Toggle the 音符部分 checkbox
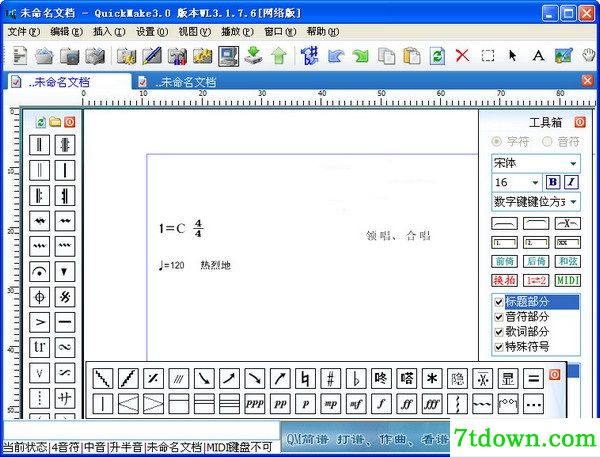Viewport: 600px width, 457px height. click(499, 317)
